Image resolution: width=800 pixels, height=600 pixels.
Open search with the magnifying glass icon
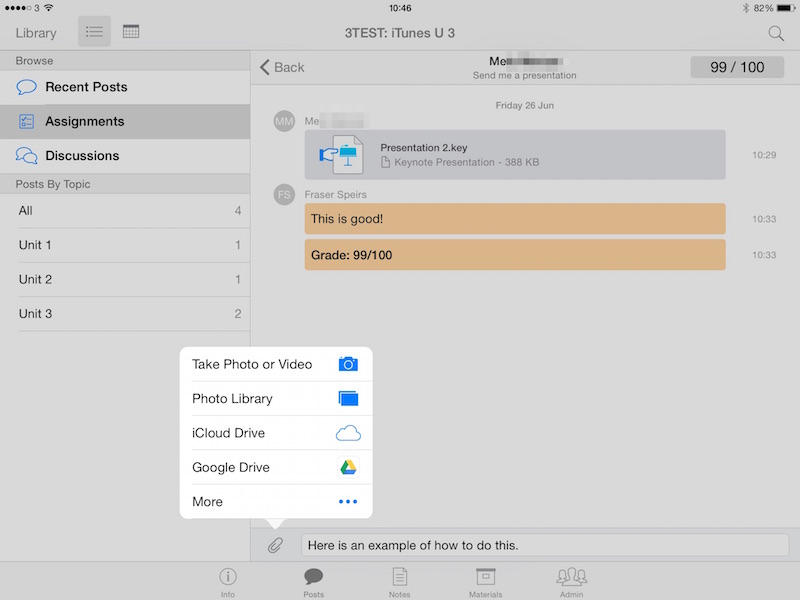click(776, 33)
